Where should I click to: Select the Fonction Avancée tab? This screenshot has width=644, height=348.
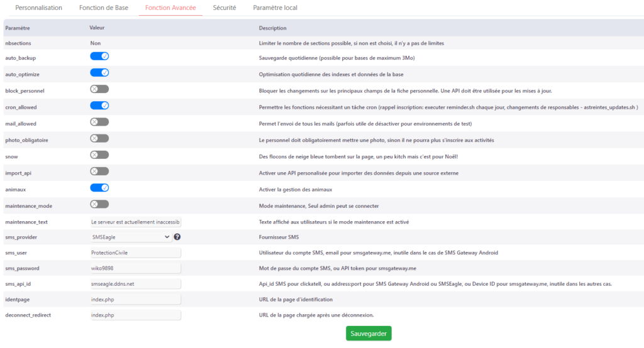(170, 8)
